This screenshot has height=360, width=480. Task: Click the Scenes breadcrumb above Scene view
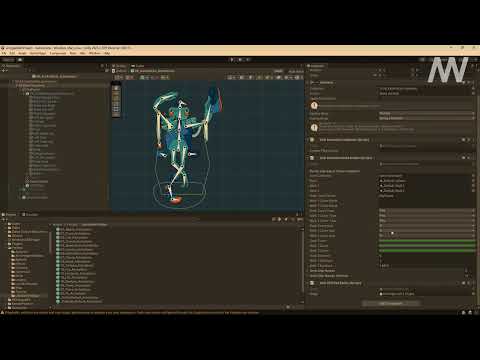(119, 71)
